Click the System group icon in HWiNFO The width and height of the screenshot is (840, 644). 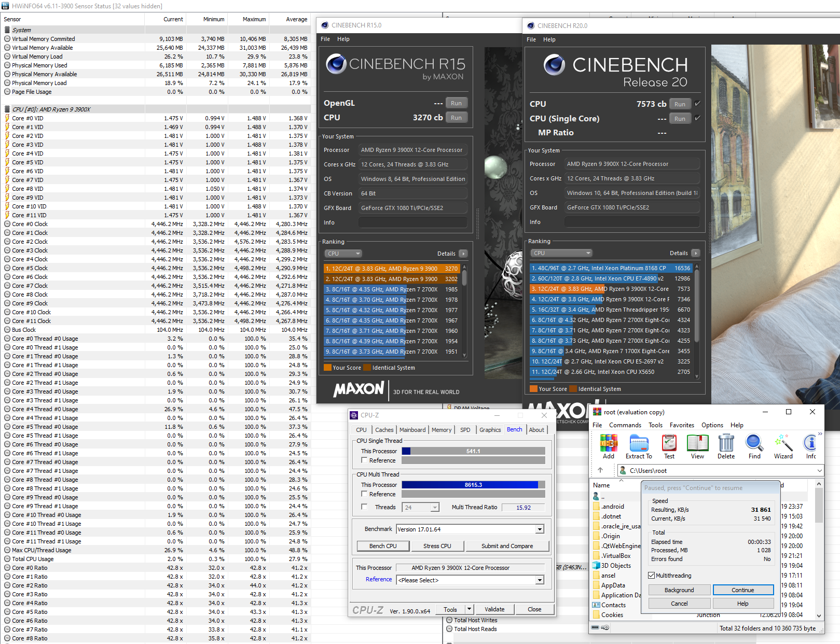pos(7,30)
